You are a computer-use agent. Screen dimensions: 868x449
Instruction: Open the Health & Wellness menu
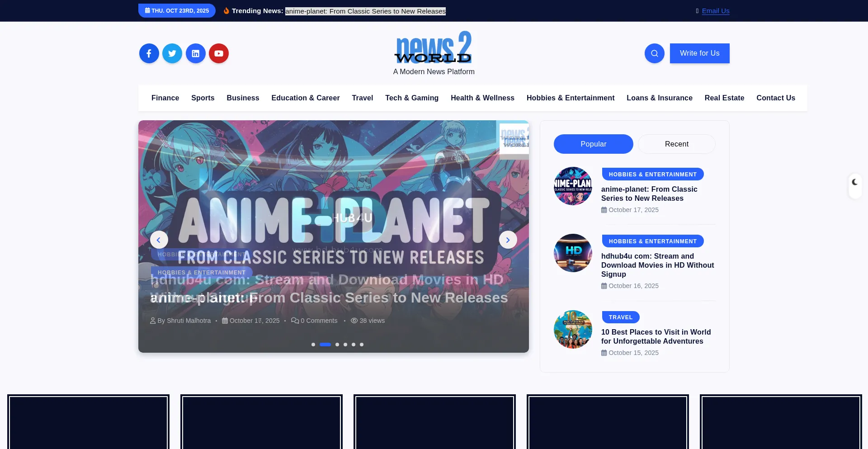click(482, 98)
